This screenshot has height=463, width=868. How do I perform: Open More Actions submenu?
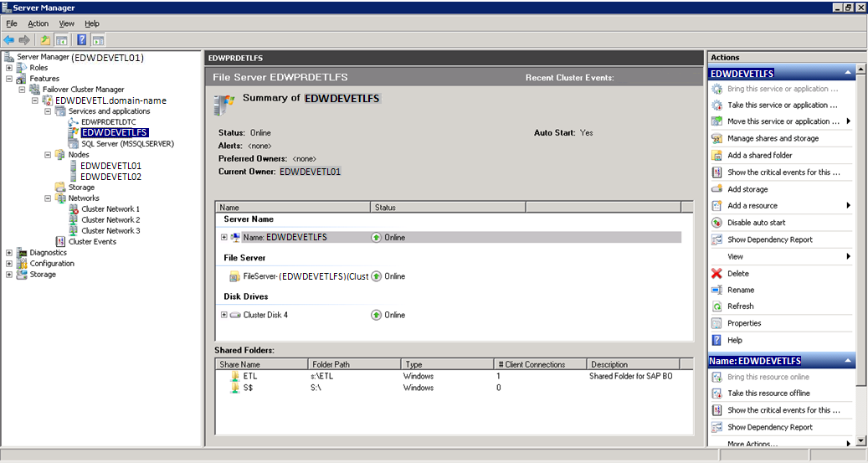pyautogui.click(x=781, y=444)
